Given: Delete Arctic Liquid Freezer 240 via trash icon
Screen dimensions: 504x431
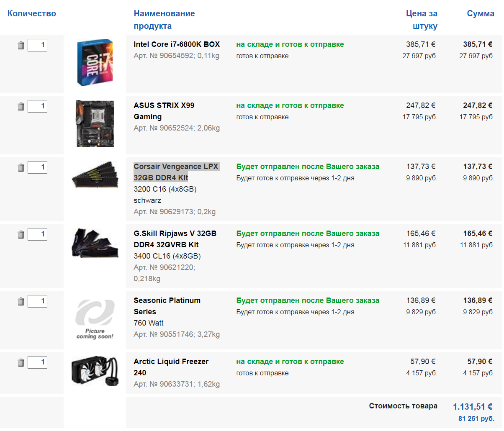Looking at the screenshot, I should pyautogui.click(x=21, y=362).
